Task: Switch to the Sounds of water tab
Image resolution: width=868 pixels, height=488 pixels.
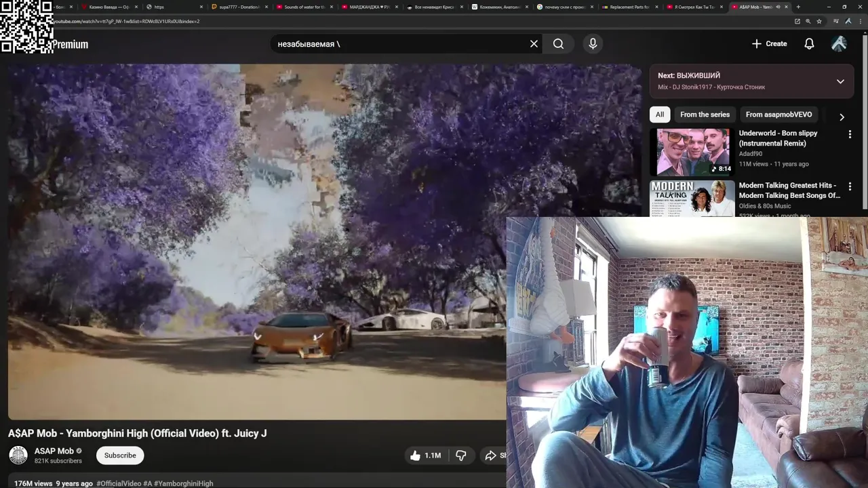Action: pos(304,7)
